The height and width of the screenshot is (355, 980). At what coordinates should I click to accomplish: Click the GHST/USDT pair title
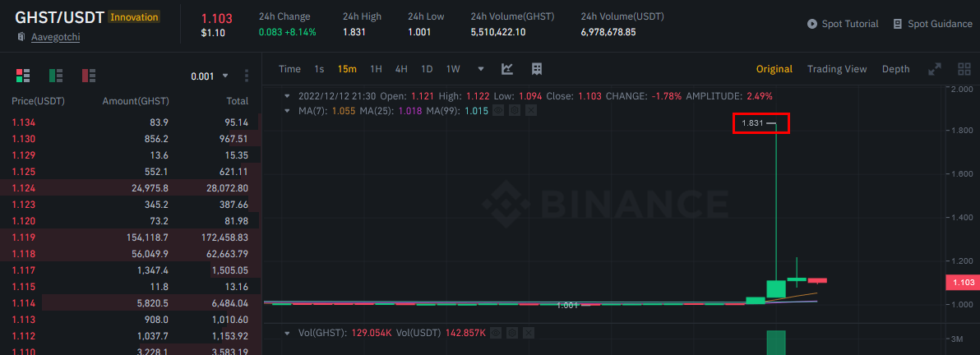click(59, 17)
